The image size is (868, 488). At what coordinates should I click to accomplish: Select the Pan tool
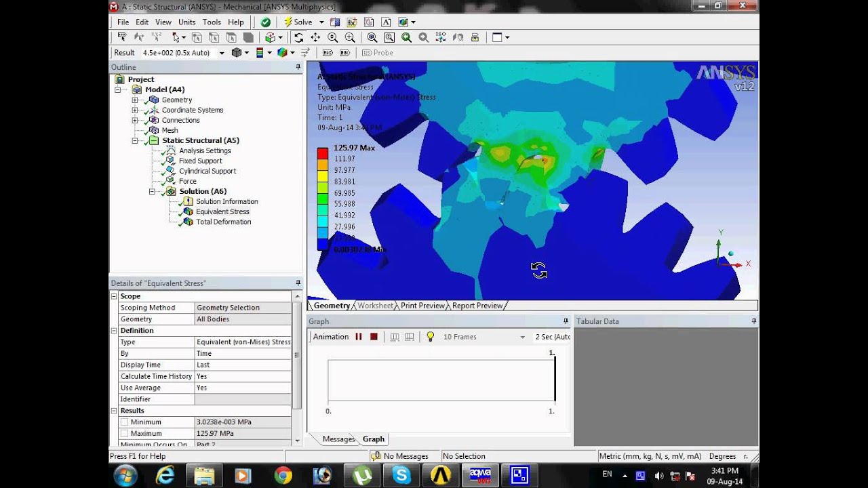(x=315, y=37)
